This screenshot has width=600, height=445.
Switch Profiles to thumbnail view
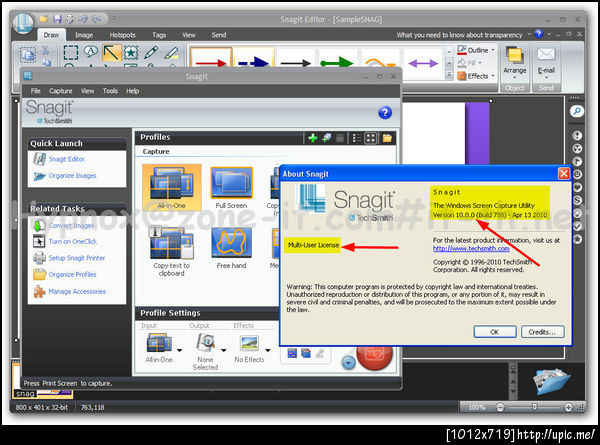coord(370,138)
